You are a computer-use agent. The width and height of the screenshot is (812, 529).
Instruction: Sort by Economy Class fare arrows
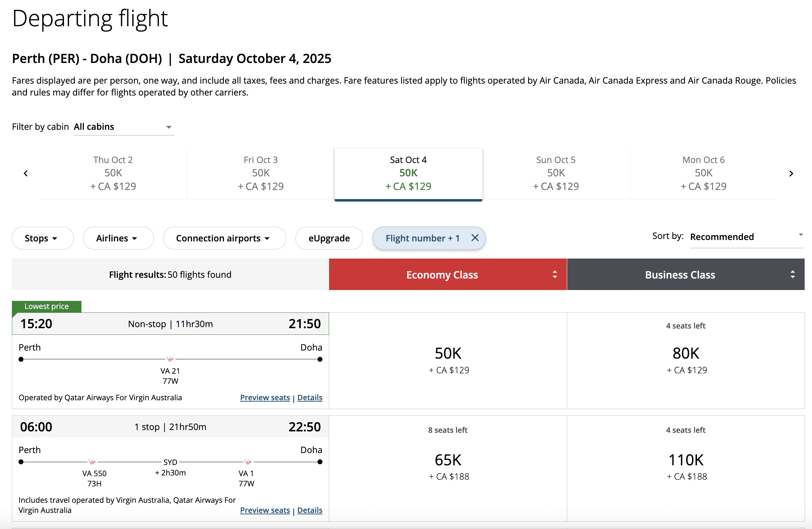pyautogui.click(x=555, y=275)
